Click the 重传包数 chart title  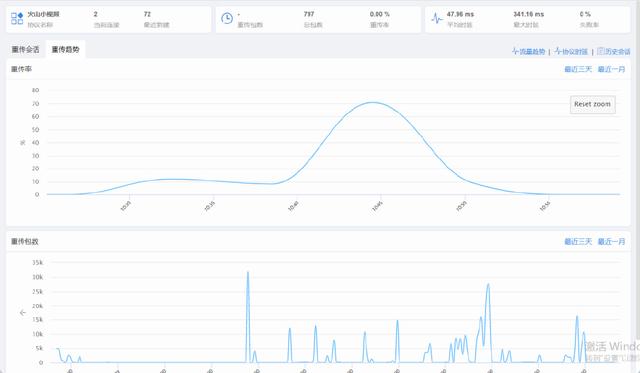coord(24,242)
